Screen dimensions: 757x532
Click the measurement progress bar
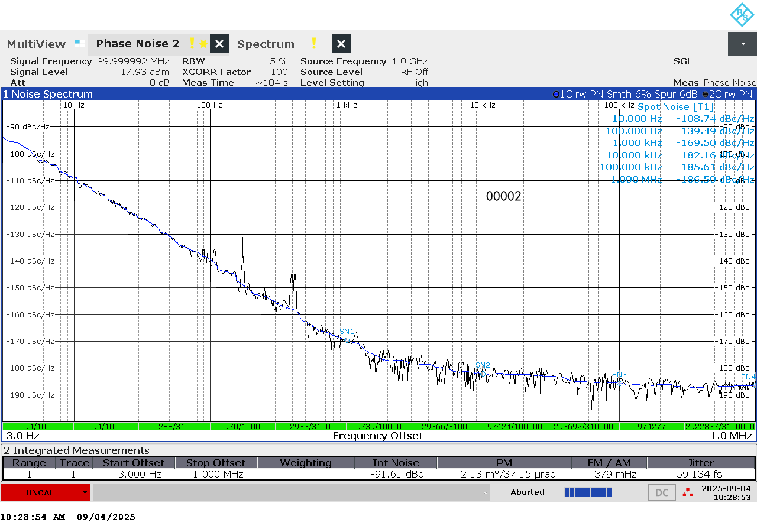[588, 492]
